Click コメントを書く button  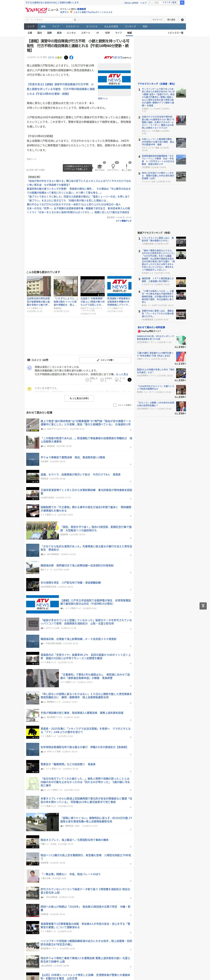pyautogui.click(x=105, y=360)
